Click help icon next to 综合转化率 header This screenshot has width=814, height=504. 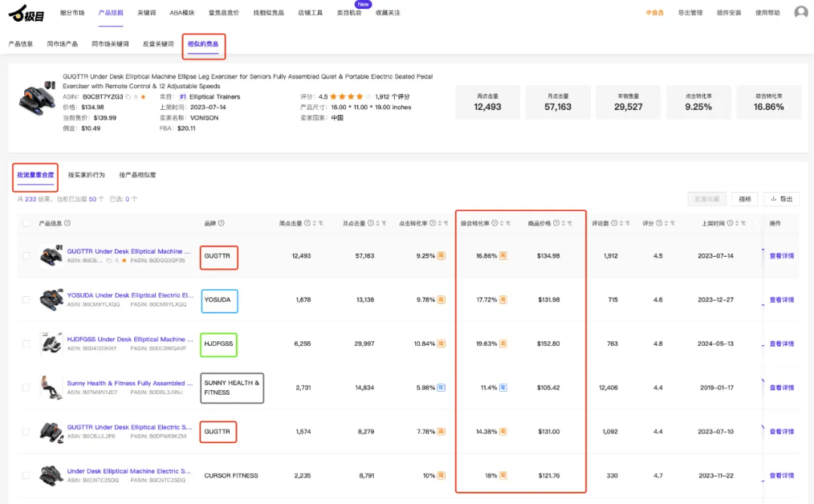point(494,223)
